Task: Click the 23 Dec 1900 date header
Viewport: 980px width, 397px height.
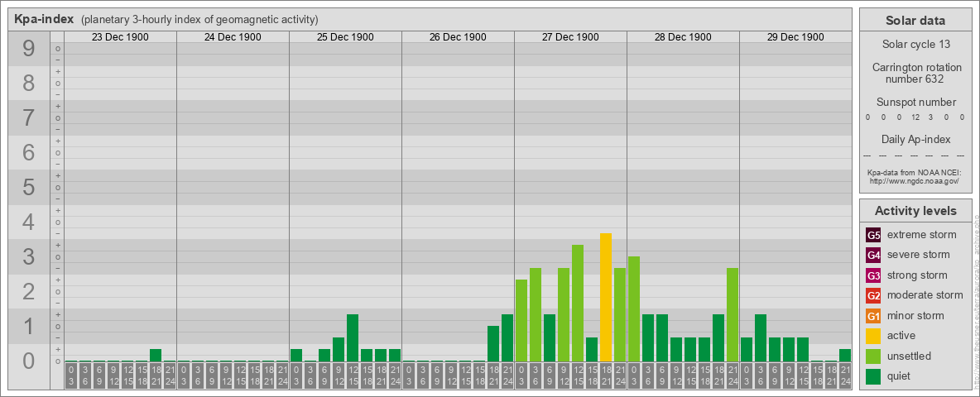Action: pos(120,37)
